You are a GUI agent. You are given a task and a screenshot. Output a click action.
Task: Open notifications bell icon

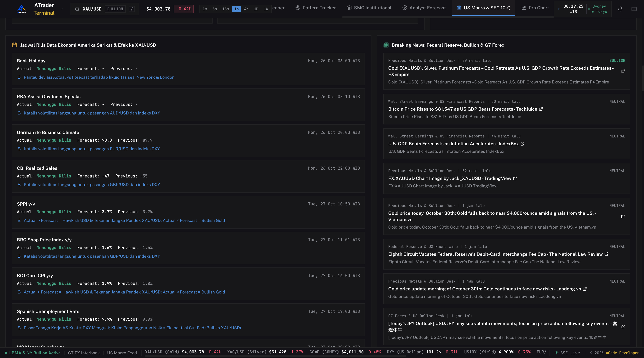pyautogui.click(x=620, y=9)
